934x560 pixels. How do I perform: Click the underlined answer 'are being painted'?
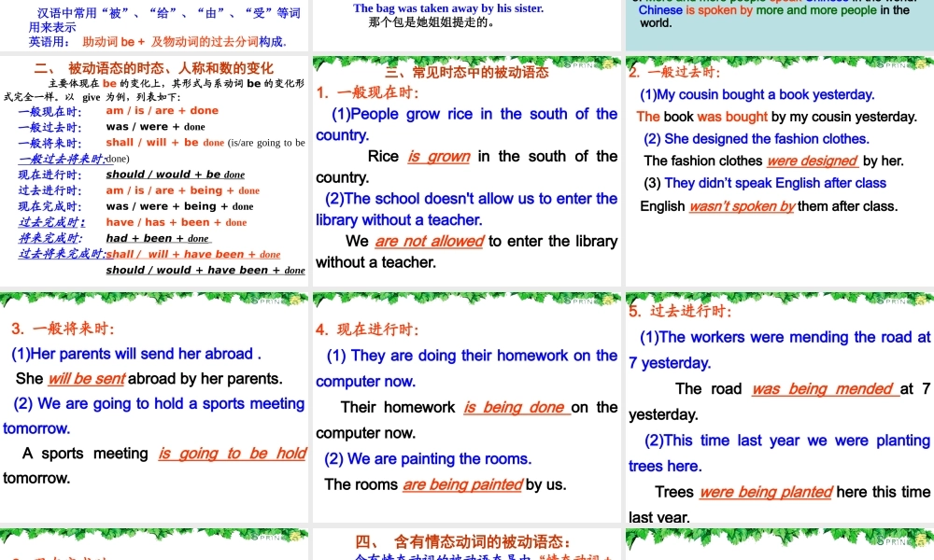(463, 484)
